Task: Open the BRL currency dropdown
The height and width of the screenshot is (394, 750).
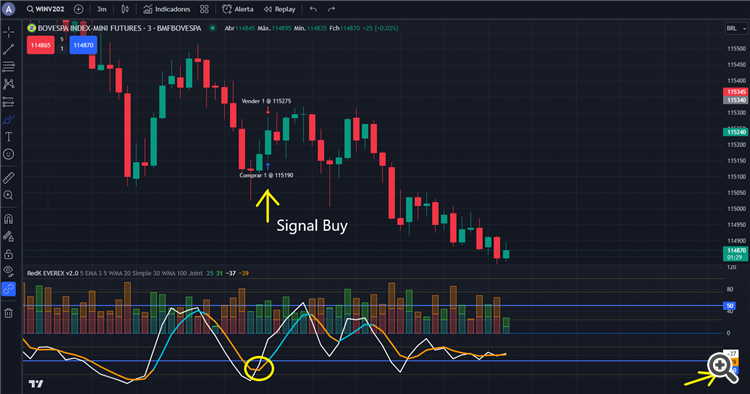Action: click(x=736, y=29)
